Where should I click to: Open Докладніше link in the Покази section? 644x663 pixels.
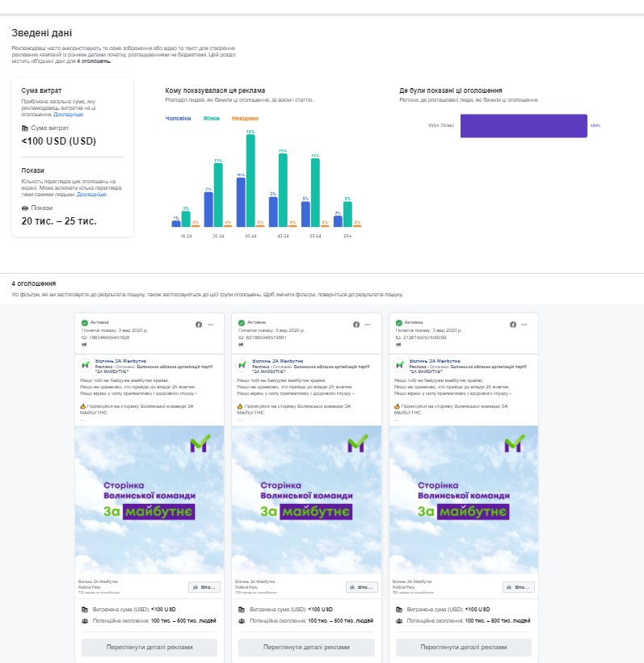[x=91, y=195]
